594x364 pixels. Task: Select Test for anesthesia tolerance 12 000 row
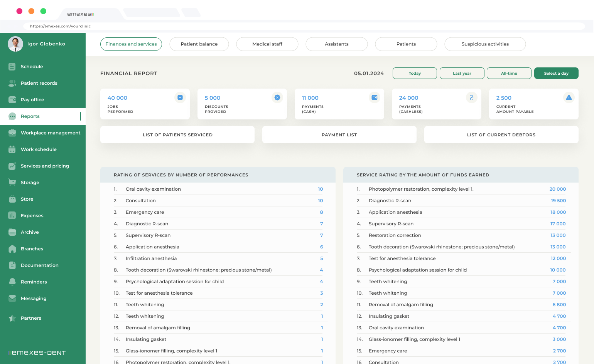pyautogui.click(x=461, y=258)
